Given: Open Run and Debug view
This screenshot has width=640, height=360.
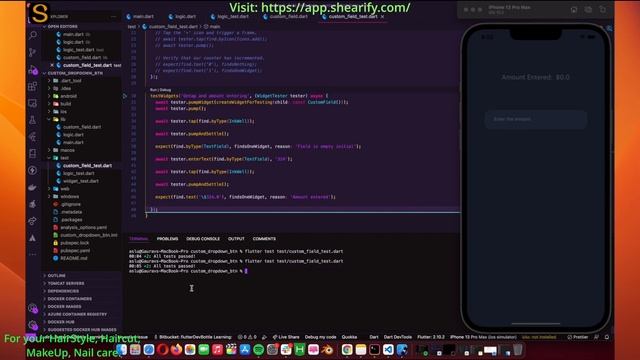Looking at the screenshot, I should [33, 69].
